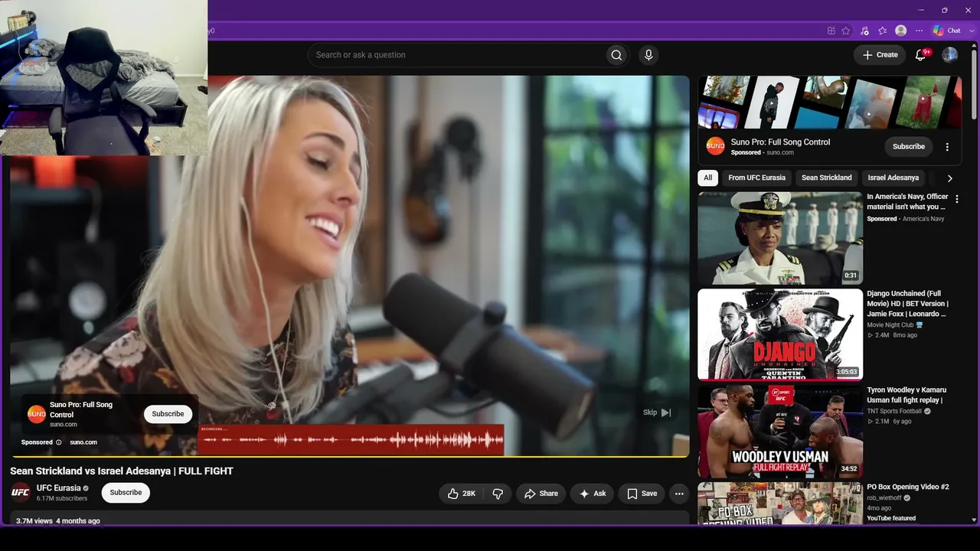This screenshot has width=980, height=551.
Task: Open options for the Suno Pro sidebar ad
Action: click(x=947, y=147)
